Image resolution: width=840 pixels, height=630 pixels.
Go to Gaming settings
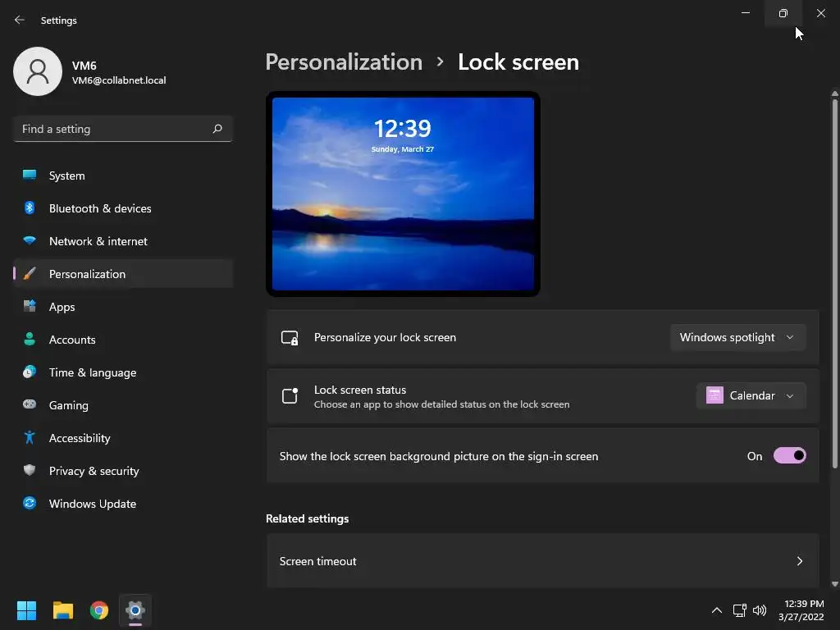click(123, 405)
